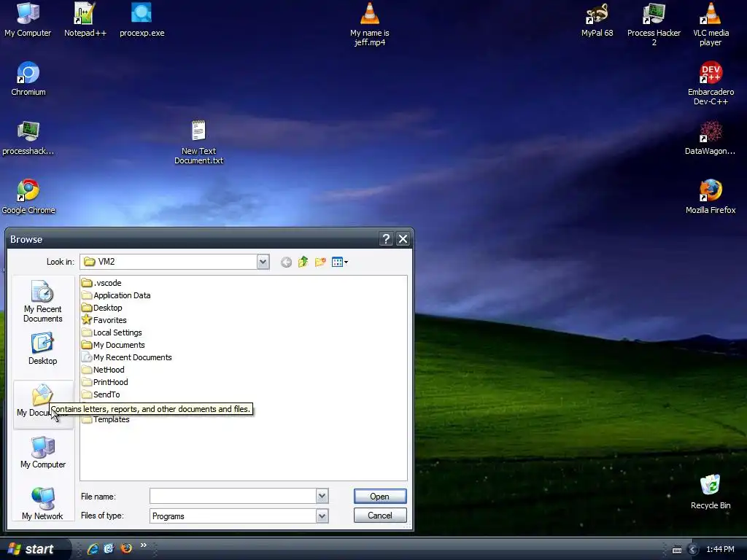747x560 pixels.
Task: Select the Favorites folder
Action: pyautogui.click(x=104, y=320)
